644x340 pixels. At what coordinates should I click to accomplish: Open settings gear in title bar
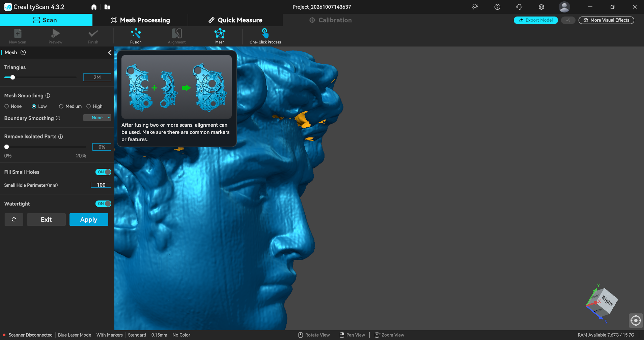(541, 7)
